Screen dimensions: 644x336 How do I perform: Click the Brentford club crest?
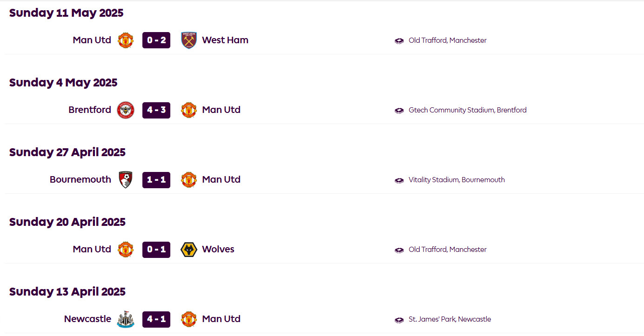(126, 110)
